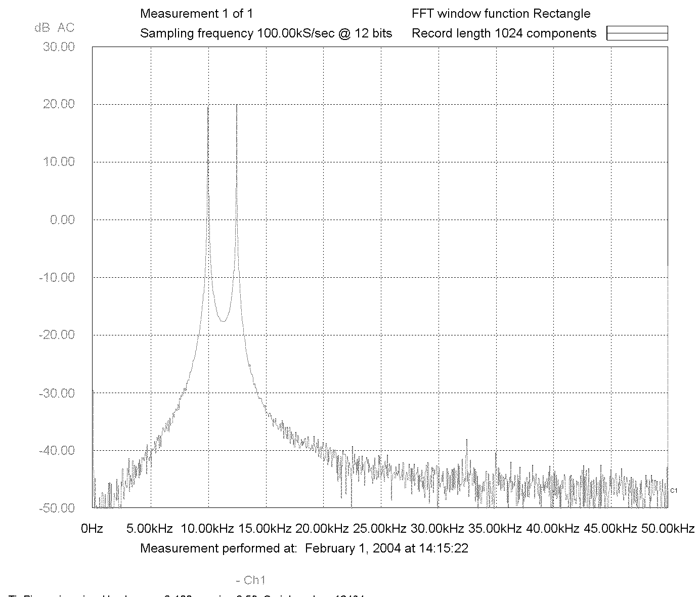Click the C1 channel marker at right edge
The width and height of the screenshot is (700, 597).
tap(674, 491)
